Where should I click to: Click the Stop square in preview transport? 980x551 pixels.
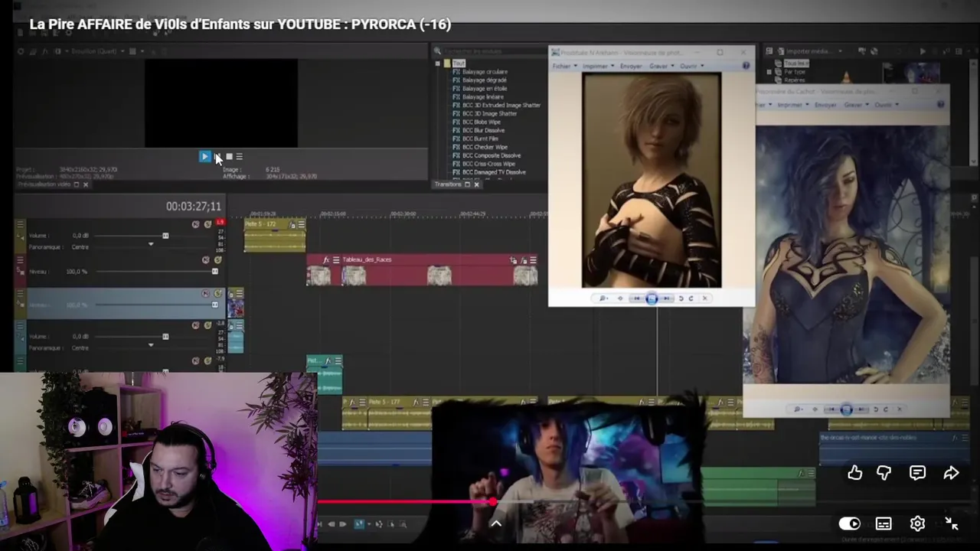[x=229, y=156]
